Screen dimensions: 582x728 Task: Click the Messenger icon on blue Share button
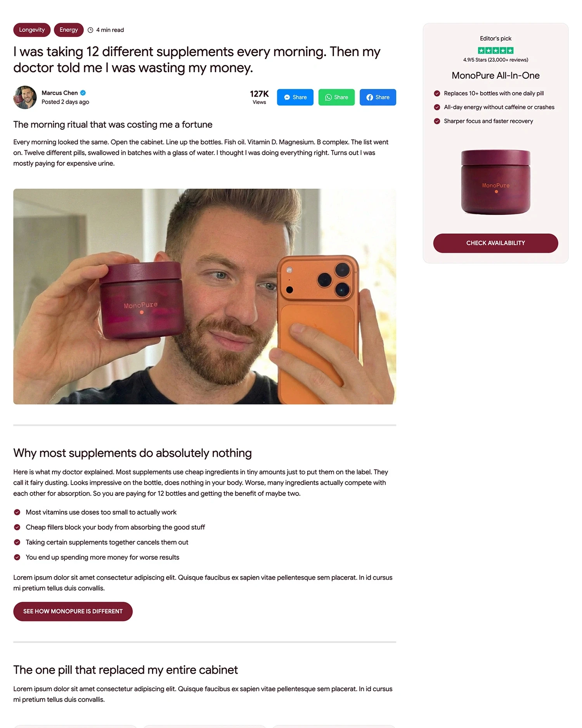[x=287, y=97]
